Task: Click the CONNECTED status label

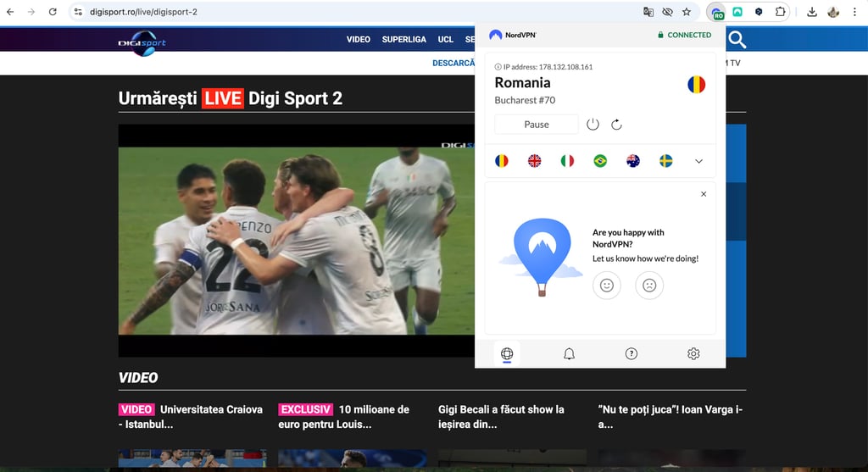Action: [684, 35]
